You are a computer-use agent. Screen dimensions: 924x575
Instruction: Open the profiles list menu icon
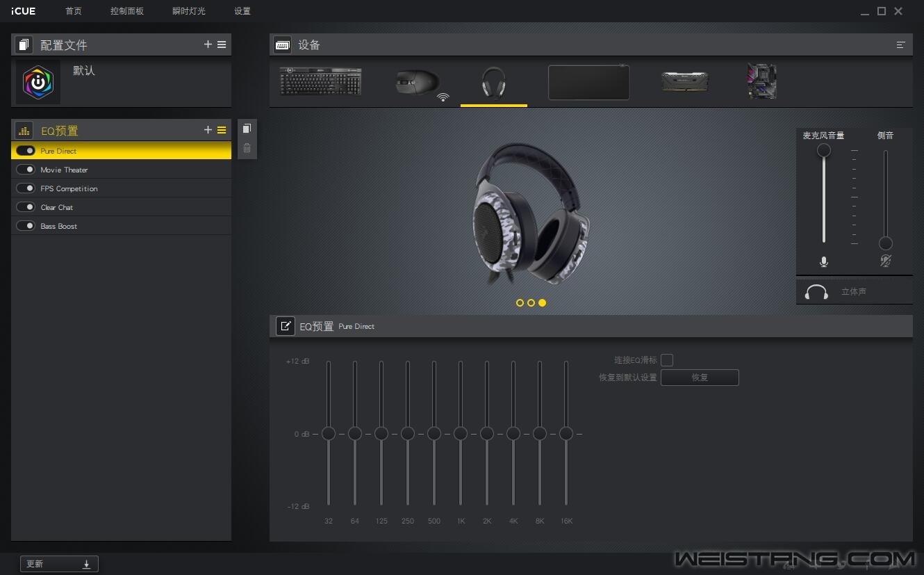tap(222, 44)
